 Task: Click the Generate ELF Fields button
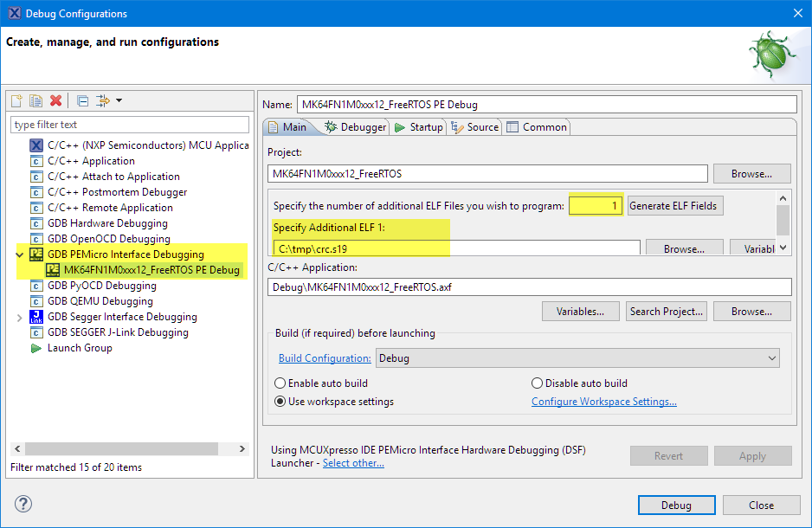pyautogui.click(x=675, y=206)
